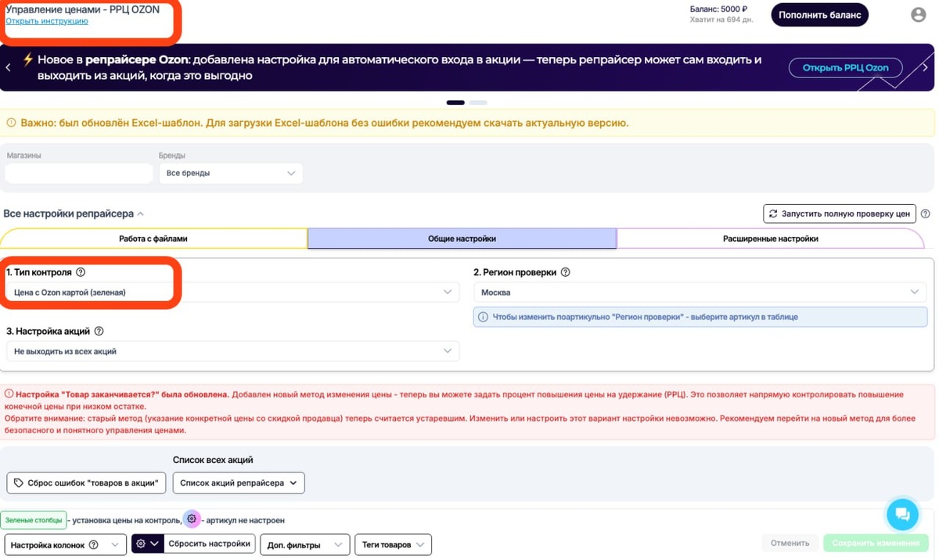Click help icon beside 'Запустить полную проверку цен'
The image size is (939, 560).
point(926,214)
